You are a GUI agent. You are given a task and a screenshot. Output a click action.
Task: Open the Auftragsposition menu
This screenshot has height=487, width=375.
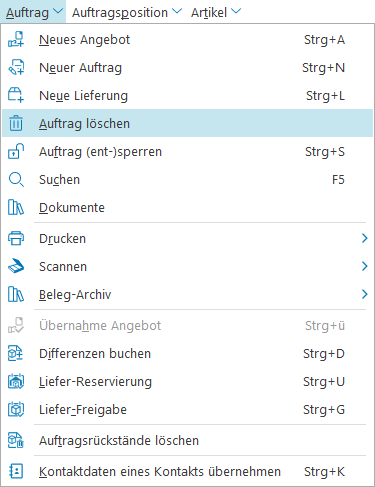click(x=127, y=12)
